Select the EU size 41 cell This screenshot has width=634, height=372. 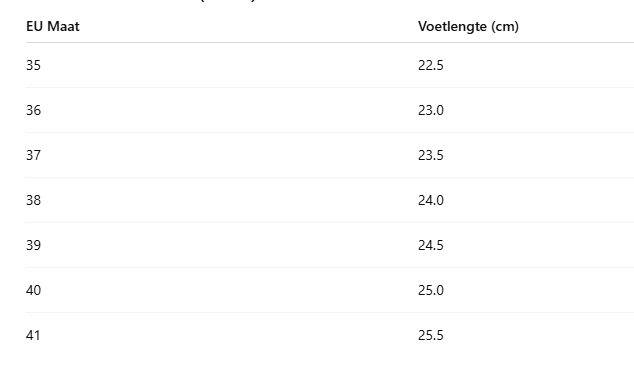(x=33, y=335)
